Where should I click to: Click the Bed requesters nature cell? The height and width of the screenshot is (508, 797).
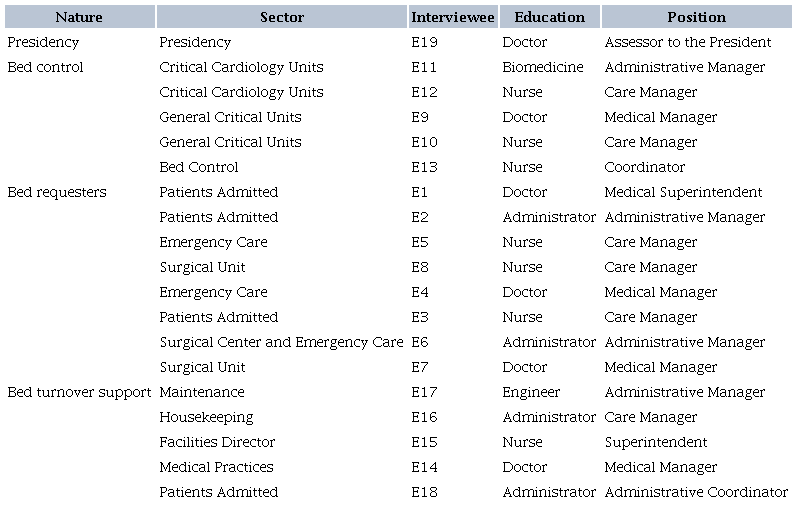[56, 192]
